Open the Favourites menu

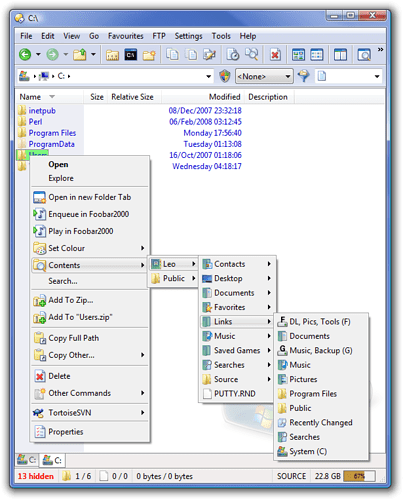125,36
